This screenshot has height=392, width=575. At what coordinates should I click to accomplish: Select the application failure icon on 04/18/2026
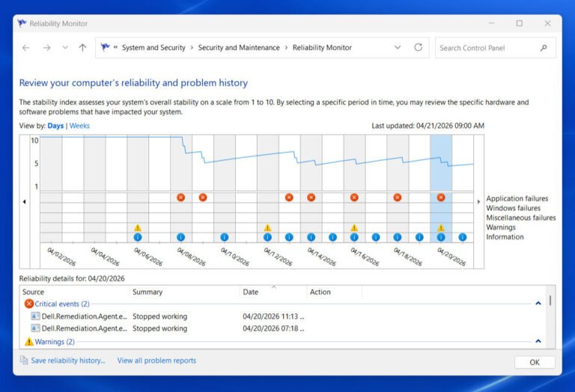[397, 197]
